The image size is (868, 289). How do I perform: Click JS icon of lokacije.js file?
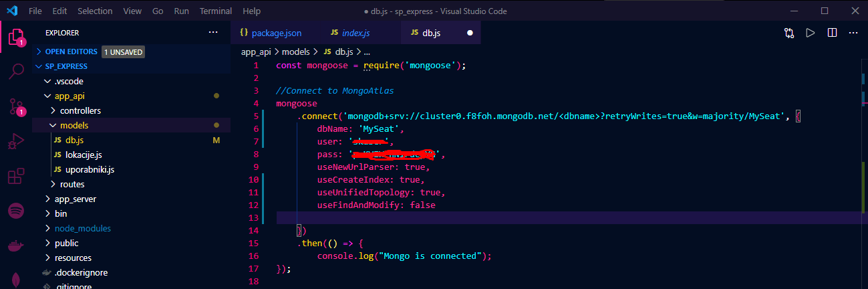click(57, 155)
